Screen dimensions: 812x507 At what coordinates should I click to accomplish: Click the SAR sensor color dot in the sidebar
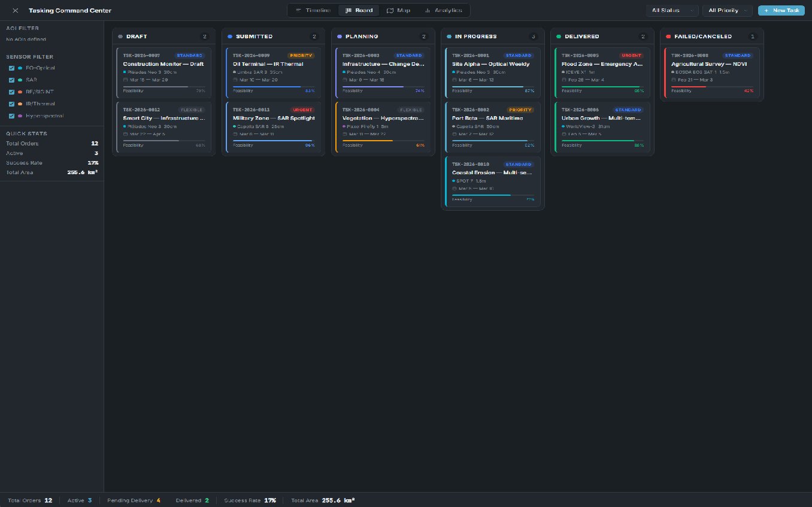click(x=20, y=80)
